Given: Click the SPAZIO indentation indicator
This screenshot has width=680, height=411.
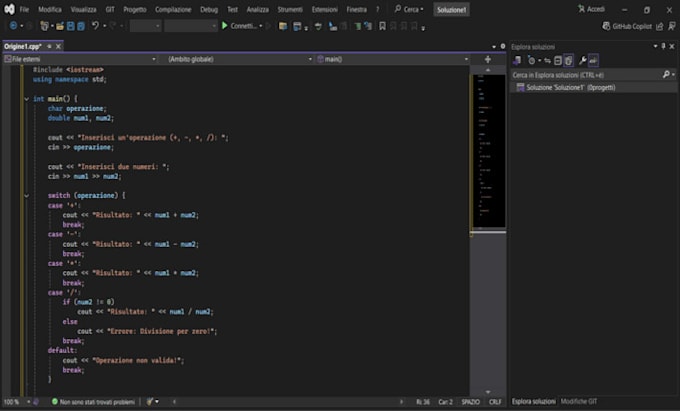Looking at the screenshot, I should coord(471,402).
